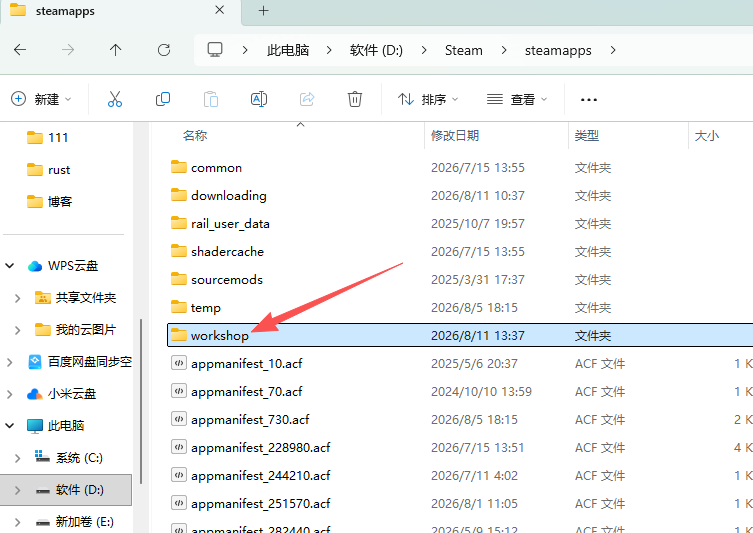Viewport: 753px width, 533px height.
Task: Click Steam breadcrumb in address bar
Action: click(463, 50)
